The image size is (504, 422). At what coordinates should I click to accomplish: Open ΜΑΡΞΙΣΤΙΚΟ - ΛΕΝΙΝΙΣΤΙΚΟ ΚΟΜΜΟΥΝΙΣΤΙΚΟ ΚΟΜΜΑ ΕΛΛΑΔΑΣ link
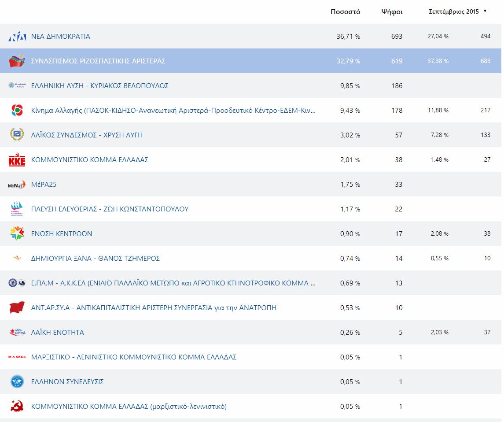[x=134, y=357]
